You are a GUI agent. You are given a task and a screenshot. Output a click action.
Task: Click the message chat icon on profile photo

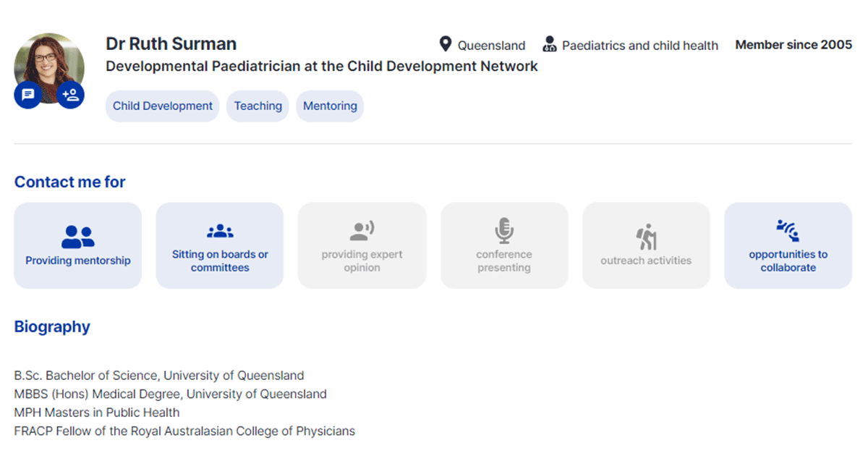pyautogui.click(x=27, y=95)
